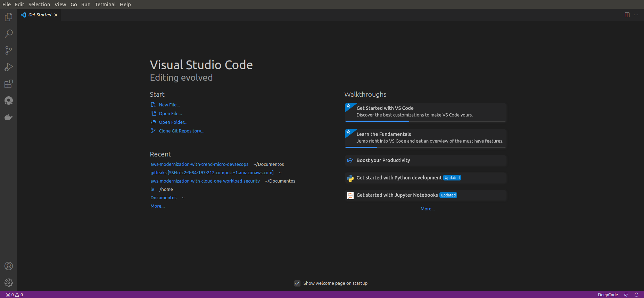
Task: Open the Source Control view icon
Action: pos(8,50)
